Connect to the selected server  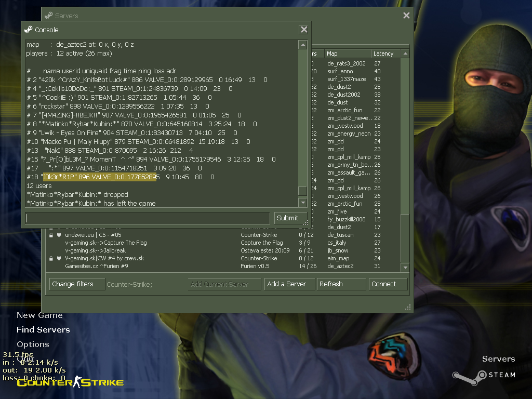click(x=388, y=284)
